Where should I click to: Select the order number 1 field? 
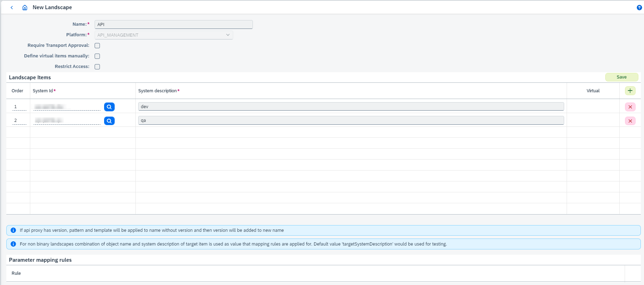(19, 107)
